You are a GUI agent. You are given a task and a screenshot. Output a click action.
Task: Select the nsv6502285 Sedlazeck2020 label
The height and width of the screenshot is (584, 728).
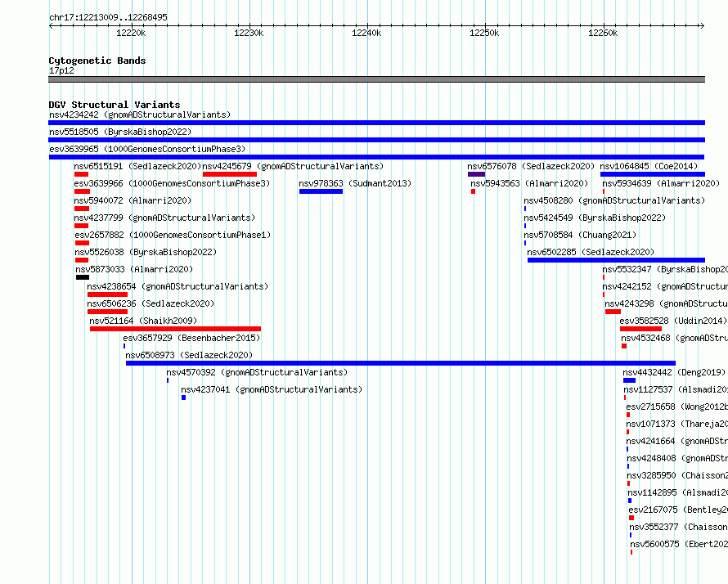(x=591, y=252)
